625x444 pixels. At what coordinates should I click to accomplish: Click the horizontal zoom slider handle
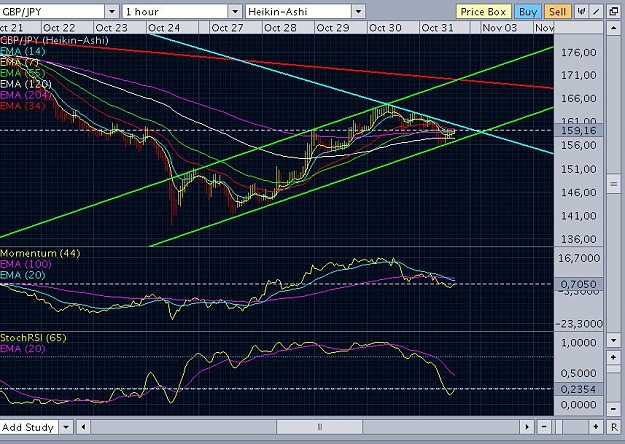pos(559,427)
